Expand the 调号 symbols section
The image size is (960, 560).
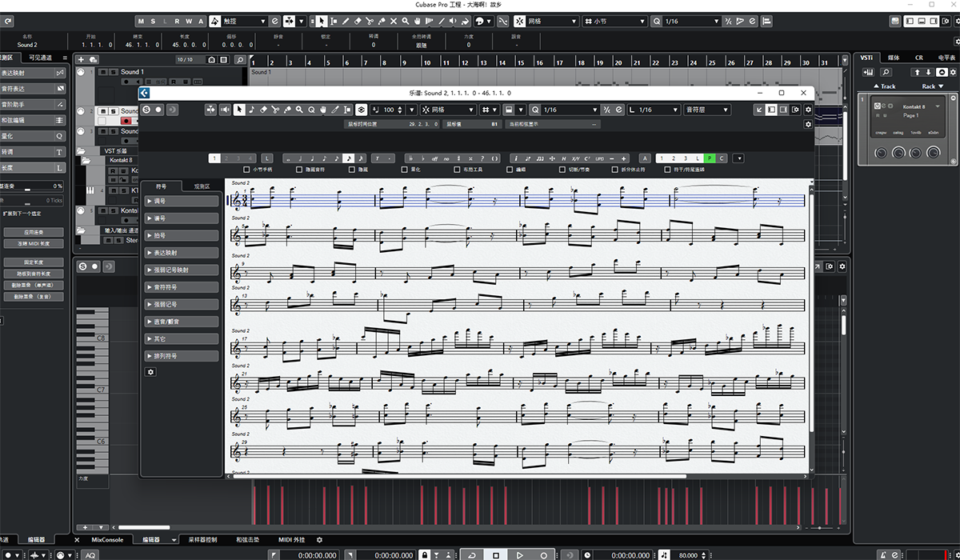click(x=182, y=202)
